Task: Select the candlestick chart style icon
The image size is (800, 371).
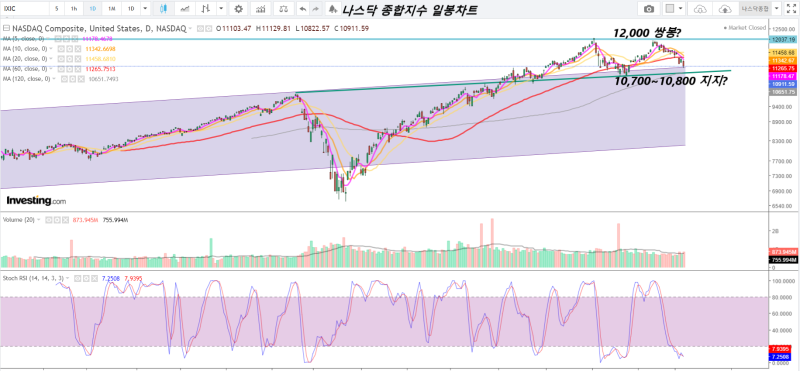Action: [163, 9]
